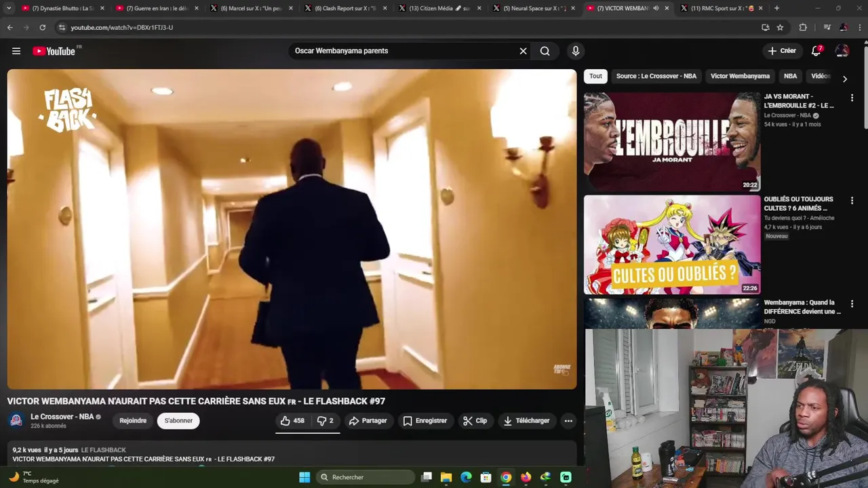The image size is (868, 488).
Task: Reload the page
Action: tap(42, 27)
